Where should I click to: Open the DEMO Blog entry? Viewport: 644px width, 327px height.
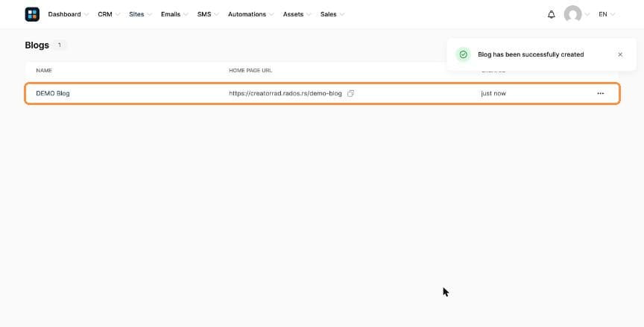click(53, 94)
